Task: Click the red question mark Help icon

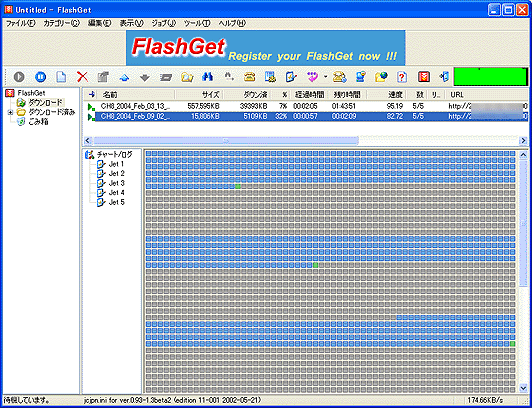Action: click(x=402, y=77)
